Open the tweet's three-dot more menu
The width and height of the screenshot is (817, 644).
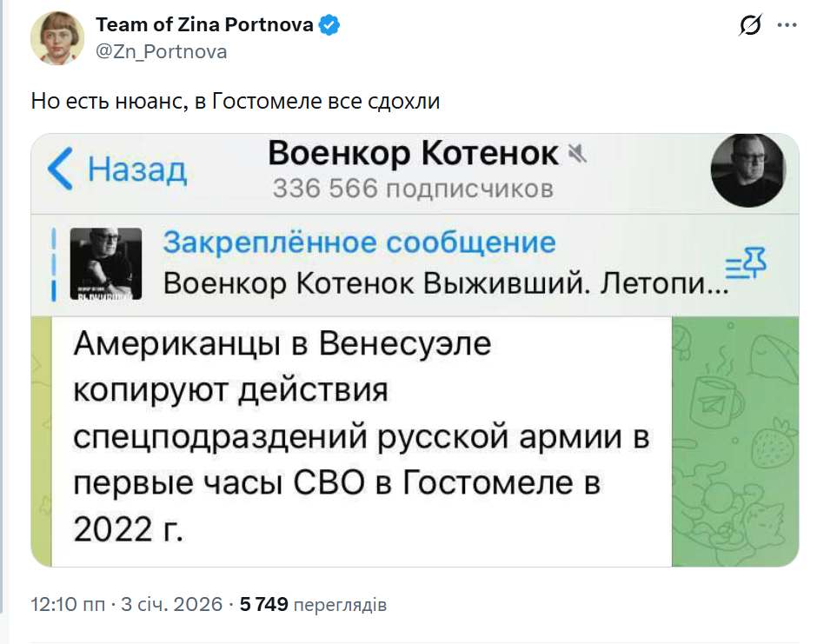(787, 27)
